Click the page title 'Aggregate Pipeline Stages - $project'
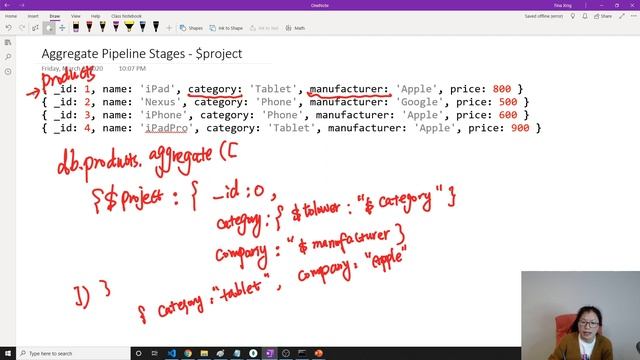The height and width of the screenshot is (360, 640). click(142, 53)
